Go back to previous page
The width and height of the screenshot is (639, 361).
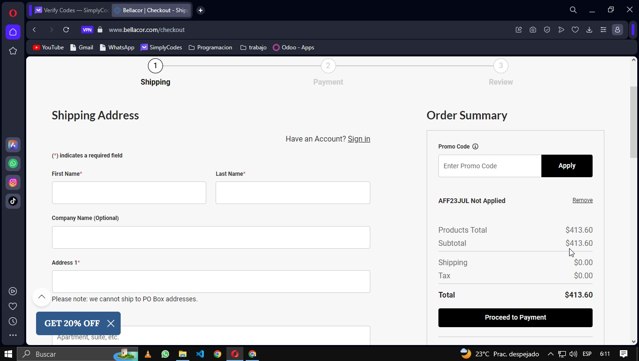tap(34, 30)
